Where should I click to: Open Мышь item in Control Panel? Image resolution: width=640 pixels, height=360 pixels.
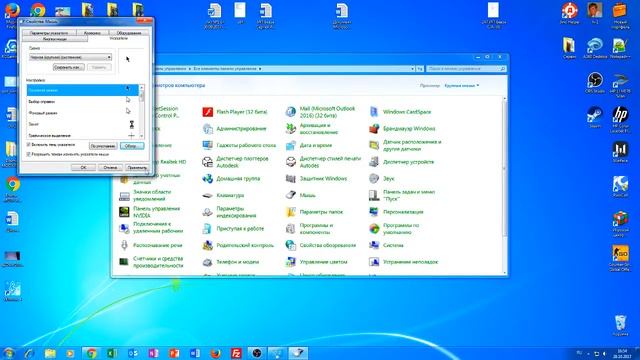(x=301, y=196)
